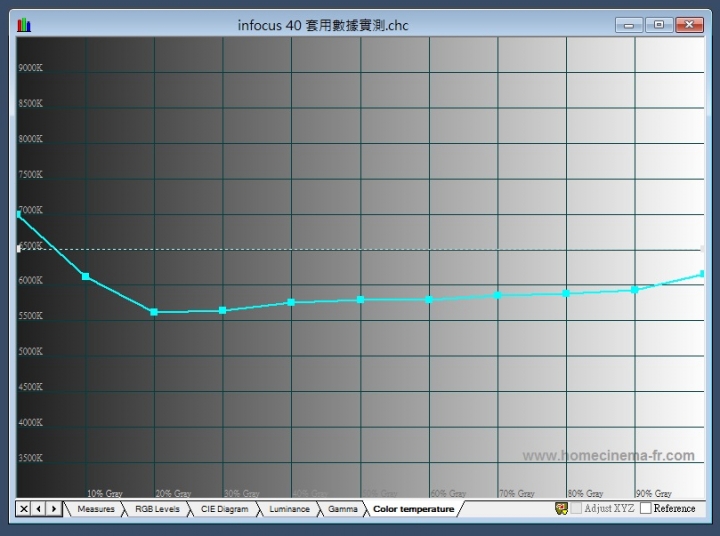Click the 30% Gray data point on curve
The width and height of the screenshot is (720, 536).
222,310
